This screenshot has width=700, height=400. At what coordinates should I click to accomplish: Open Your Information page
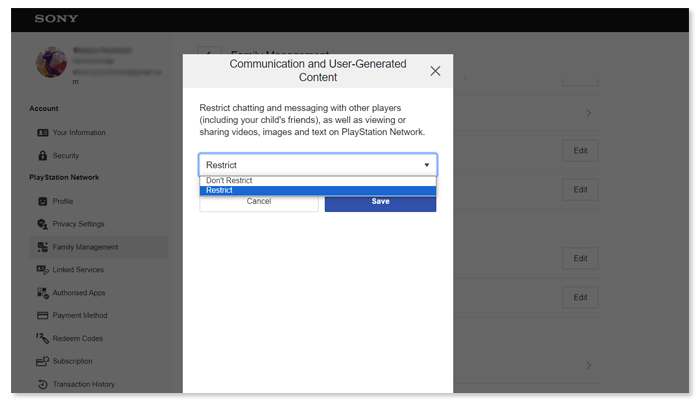click(79, 133)
